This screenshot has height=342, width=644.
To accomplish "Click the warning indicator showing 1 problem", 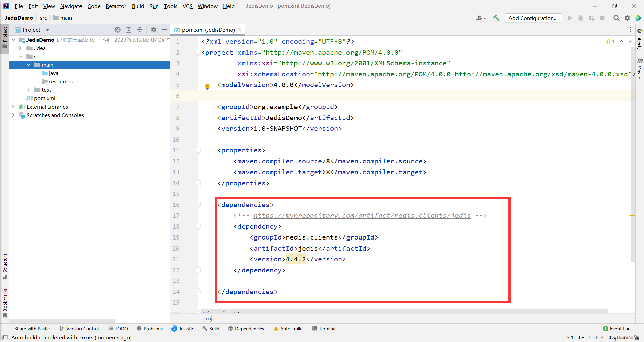I will 610,41.
